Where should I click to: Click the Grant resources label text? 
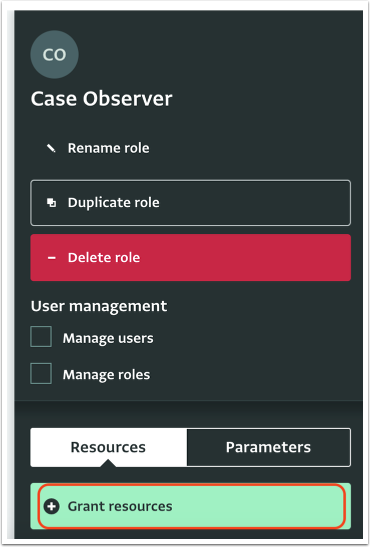(120, 506)
